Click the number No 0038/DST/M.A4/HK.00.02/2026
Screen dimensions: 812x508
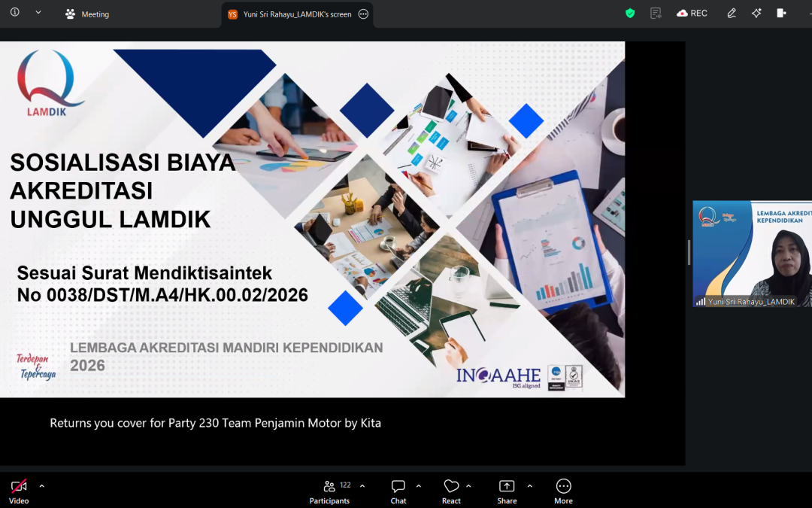click(x=162, y=295)
